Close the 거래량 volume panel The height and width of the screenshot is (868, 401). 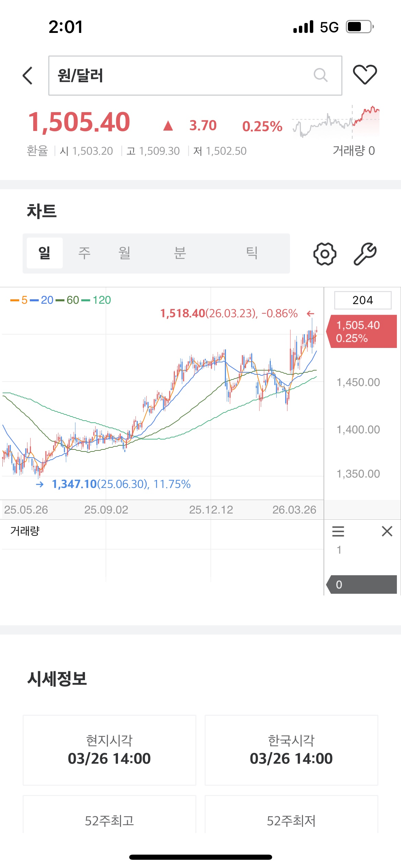(x=387, y=531)
